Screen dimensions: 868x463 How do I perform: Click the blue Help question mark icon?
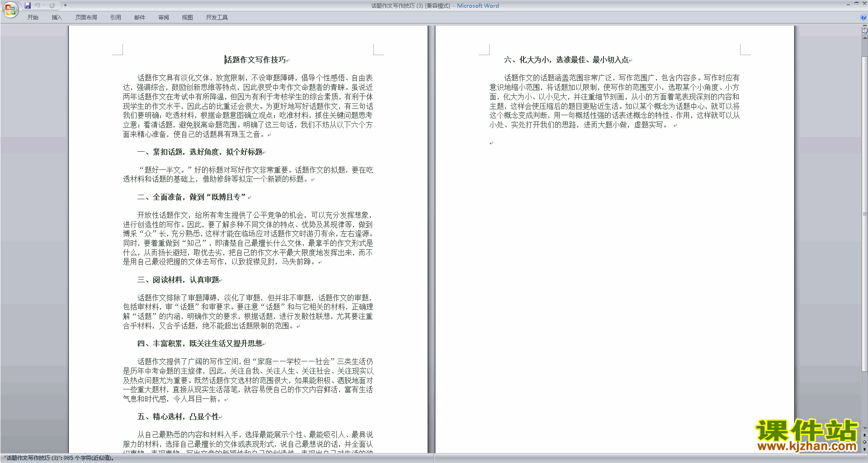[x=863, y=18]
